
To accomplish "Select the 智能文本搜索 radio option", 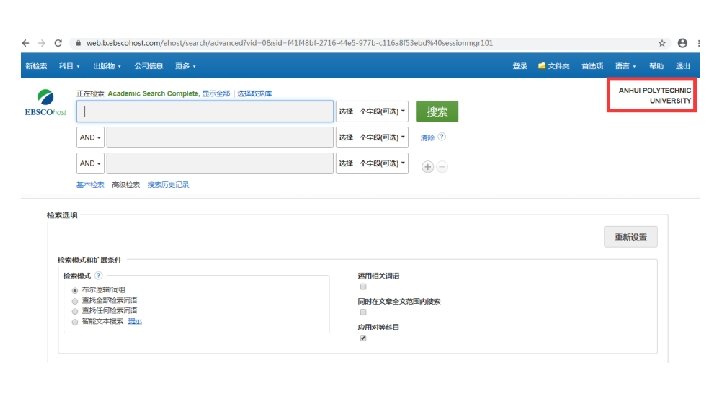I will pos(75,322).
